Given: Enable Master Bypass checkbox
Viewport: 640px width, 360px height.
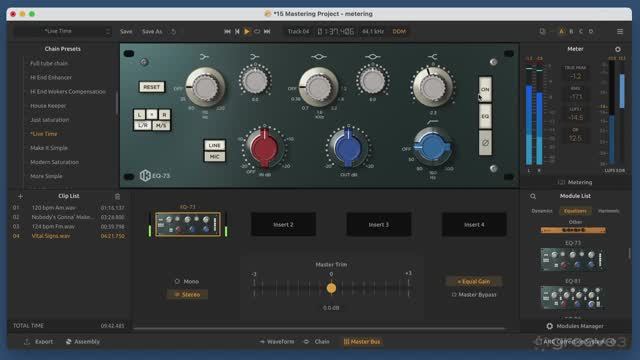Looking at the screenshot, I should pyautogui.click(x=474, y=295).
